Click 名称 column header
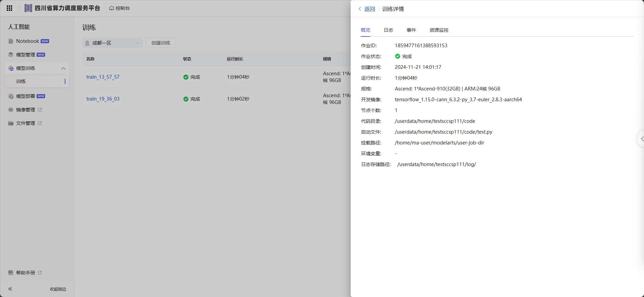This screenshot has height=297, width=644. (90, 59)
